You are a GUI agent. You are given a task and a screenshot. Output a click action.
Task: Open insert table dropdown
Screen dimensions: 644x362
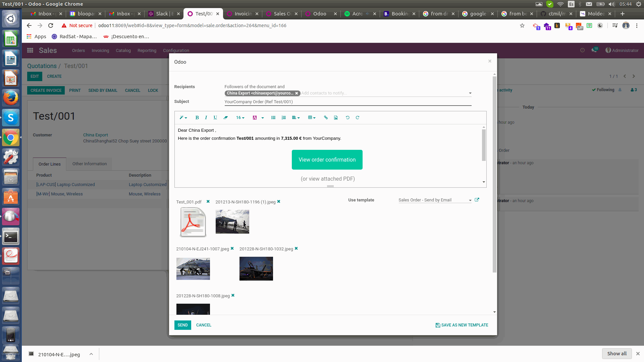[312, 118]
